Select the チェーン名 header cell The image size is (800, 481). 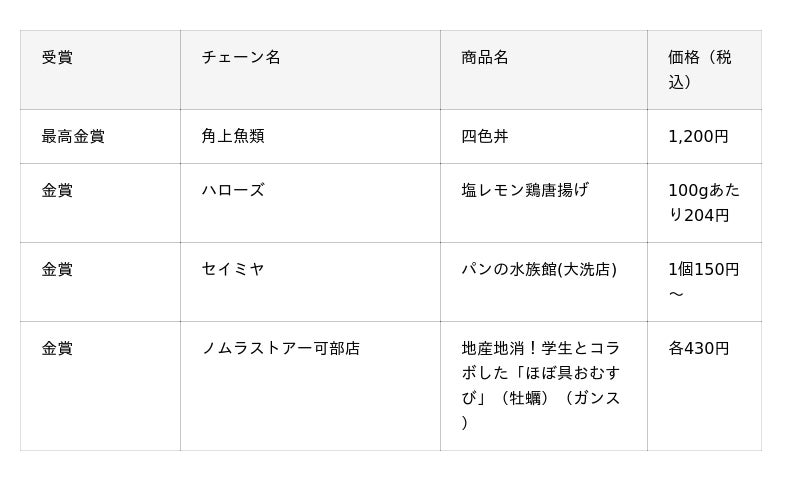(241, 58)
